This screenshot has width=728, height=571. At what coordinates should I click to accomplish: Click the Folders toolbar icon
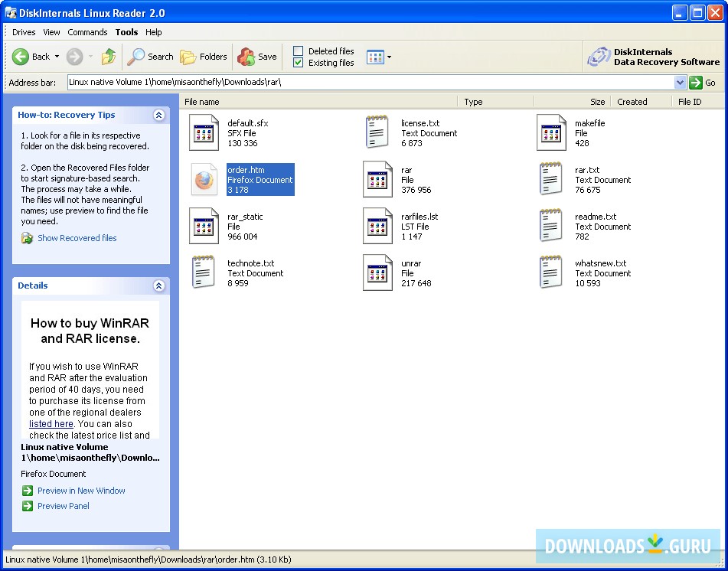tap(186, 56)
